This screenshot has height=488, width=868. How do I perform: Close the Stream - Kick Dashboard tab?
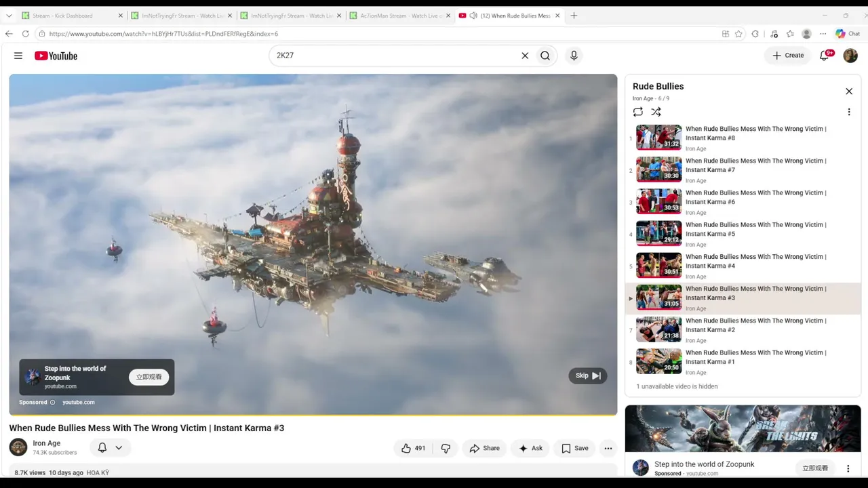[x=121, y=16]
